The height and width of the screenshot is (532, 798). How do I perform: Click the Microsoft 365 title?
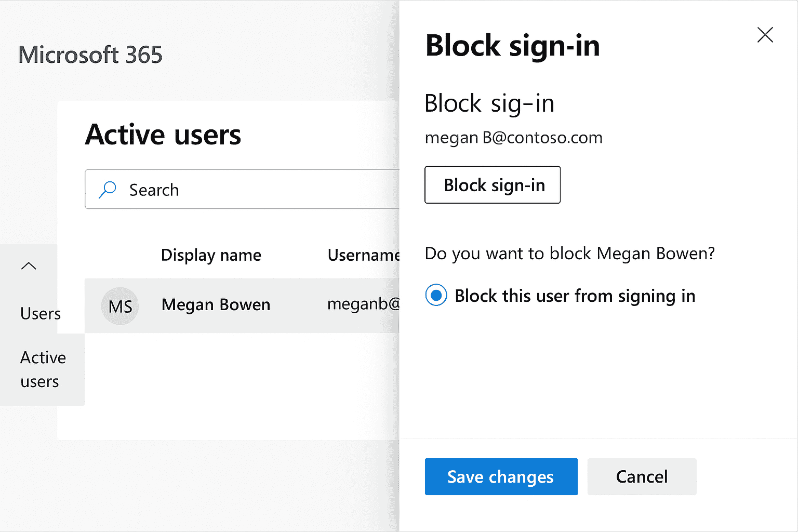(90, 55)
